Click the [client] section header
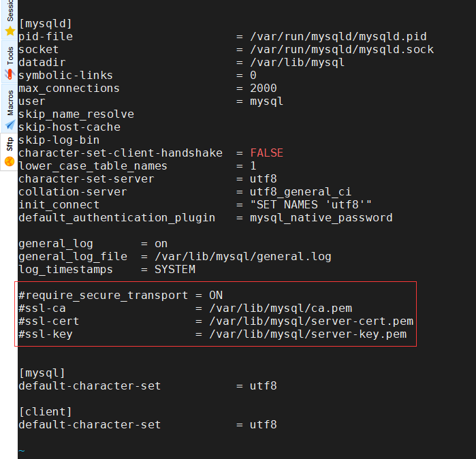 pos(45,412)
